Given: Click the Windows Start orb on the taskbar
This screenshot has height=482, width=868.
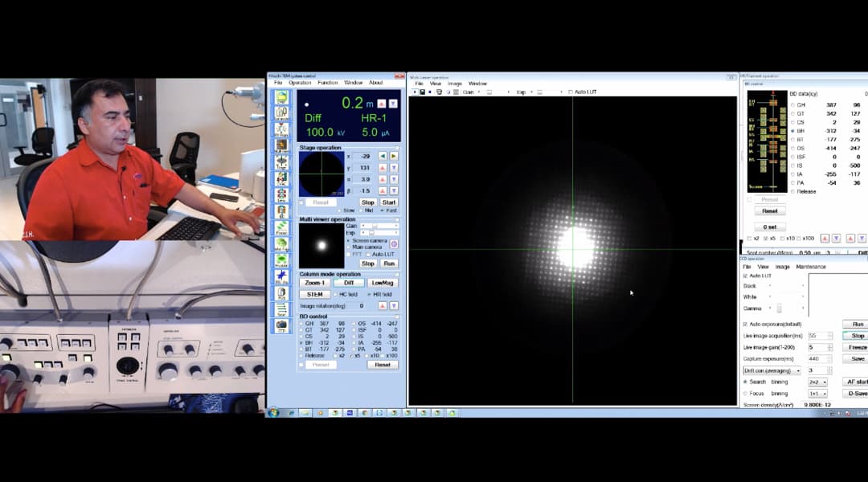Looking at the screenshot, I should click(x=273, y=413).
